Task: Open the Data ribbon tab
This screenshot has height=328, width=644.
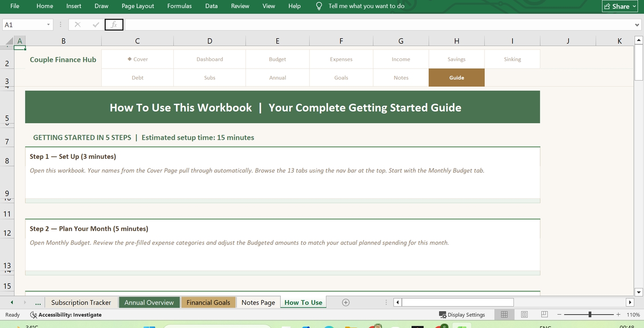Action: click(212, 6)
